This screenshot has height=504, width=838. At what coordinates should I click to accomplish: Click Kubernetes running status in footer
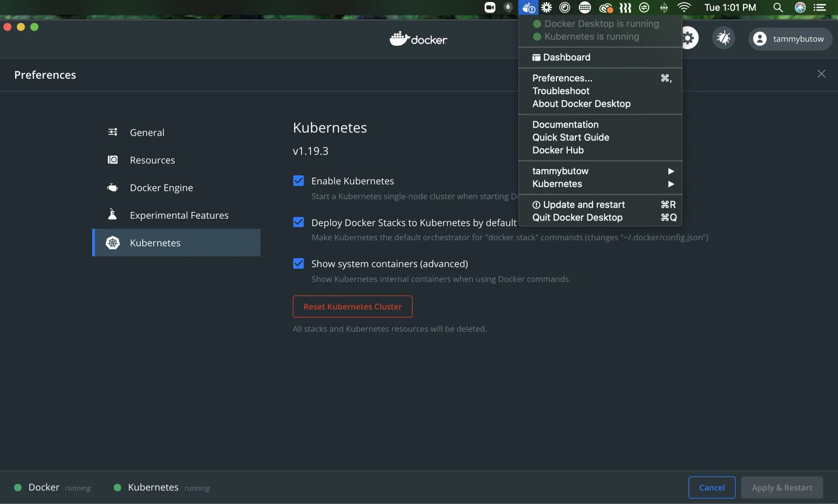point(162,487)
